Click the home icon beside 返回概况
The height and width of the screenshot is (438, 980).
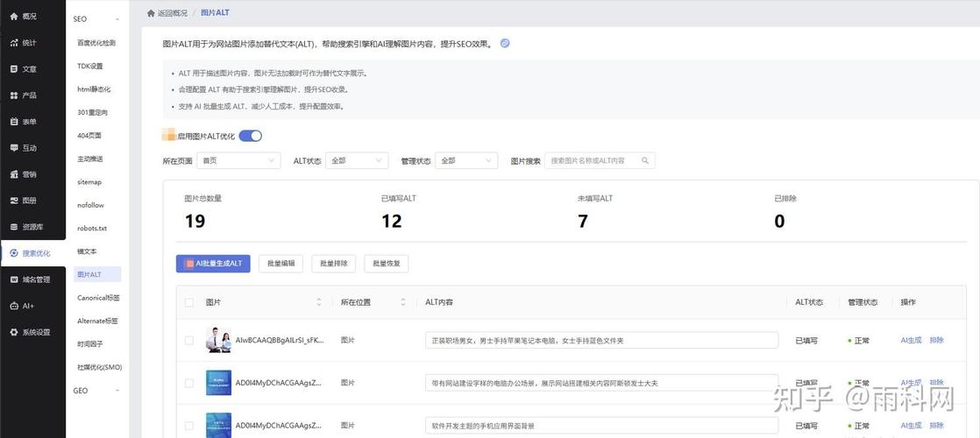151,12
